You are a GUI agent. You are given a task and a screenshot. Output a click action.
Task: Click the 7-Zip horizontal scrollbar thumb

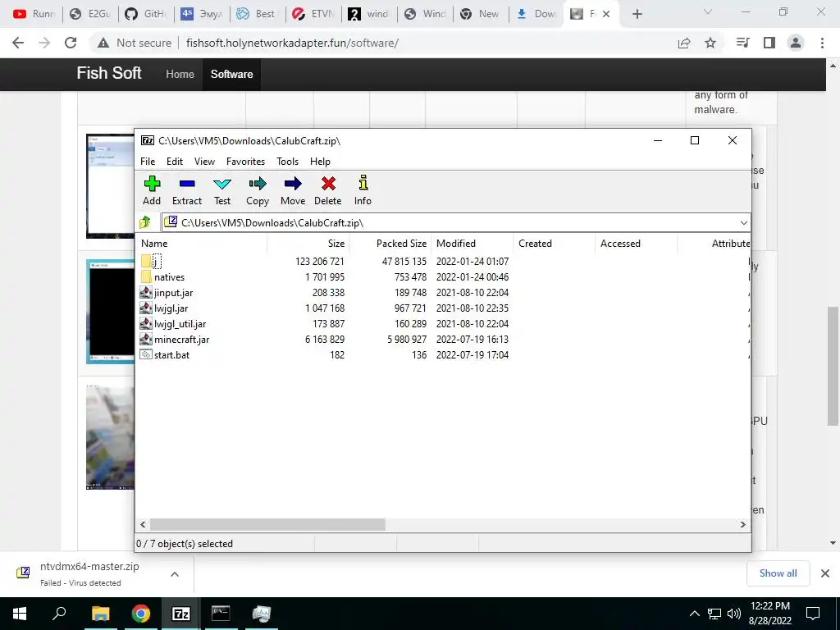(267, 524)
